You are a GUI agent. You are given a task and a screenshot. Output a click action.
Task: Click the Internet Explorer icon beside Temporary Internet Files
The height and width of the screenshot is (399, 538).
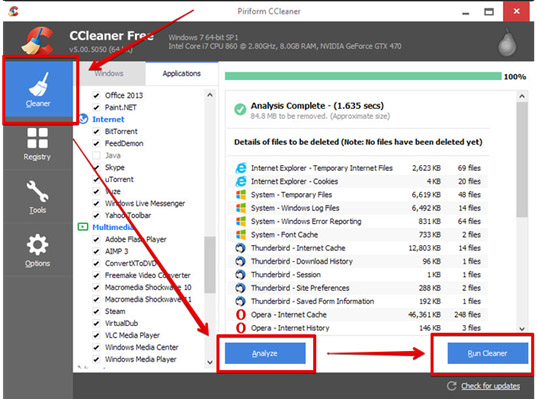click(x=241, y=168)
